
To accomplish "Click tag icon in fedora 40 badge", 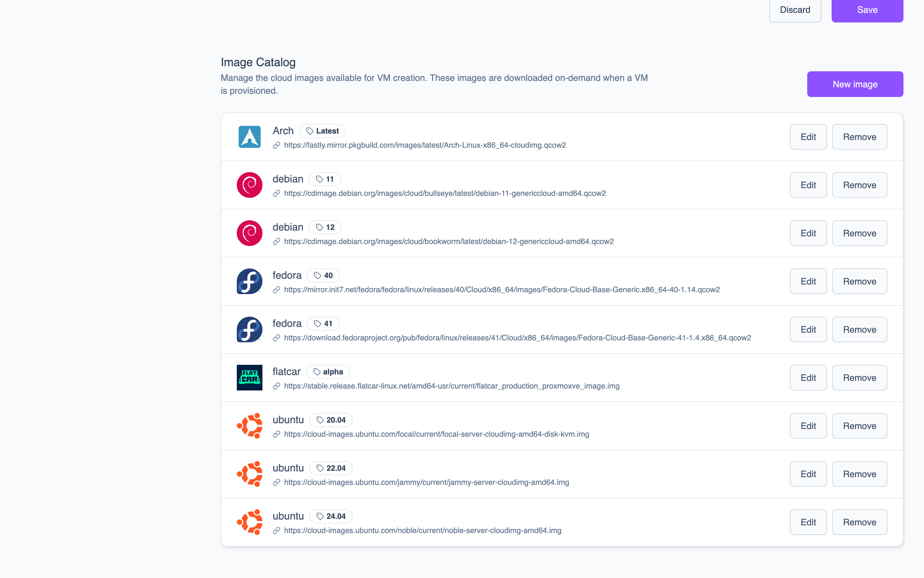I will click(x=318, y=276).
